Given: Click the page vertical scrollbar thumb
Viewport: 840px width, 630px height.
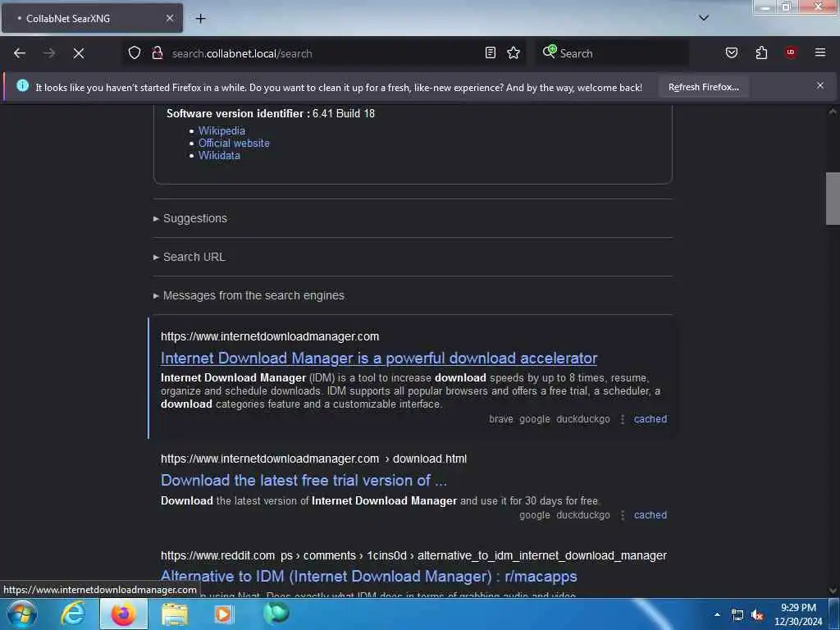Looking at the screenshot, I should coord(833,199).
